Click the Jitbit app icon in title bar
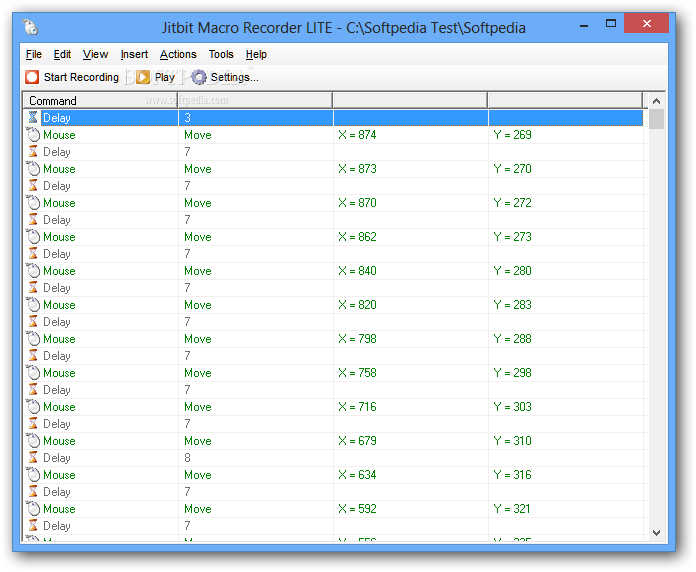Image resolution: width=696 pixels, height=572 pixels. coord(31,27)
